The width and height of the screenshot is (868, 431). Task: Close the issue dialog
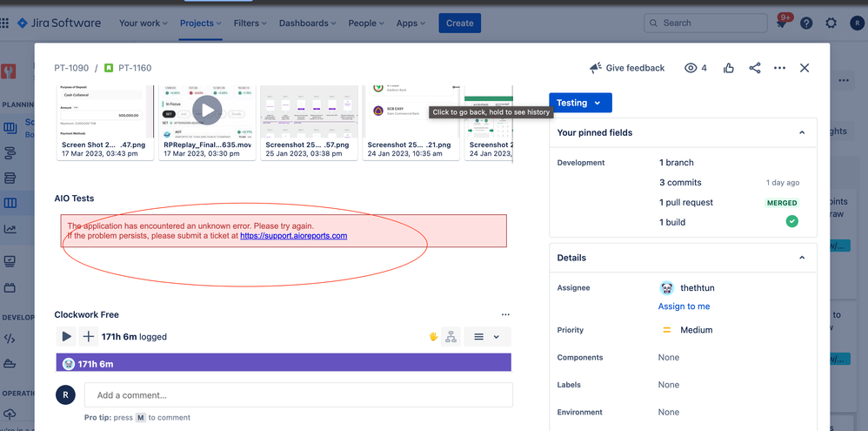[x=805, y=68]
